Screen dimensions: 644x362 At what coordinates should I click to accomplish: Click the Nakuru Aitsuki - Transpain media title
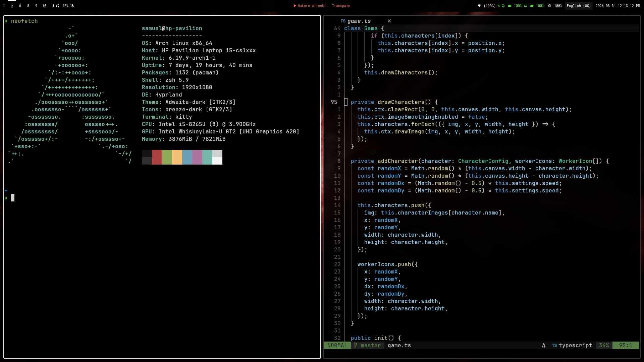click(324, 6)
